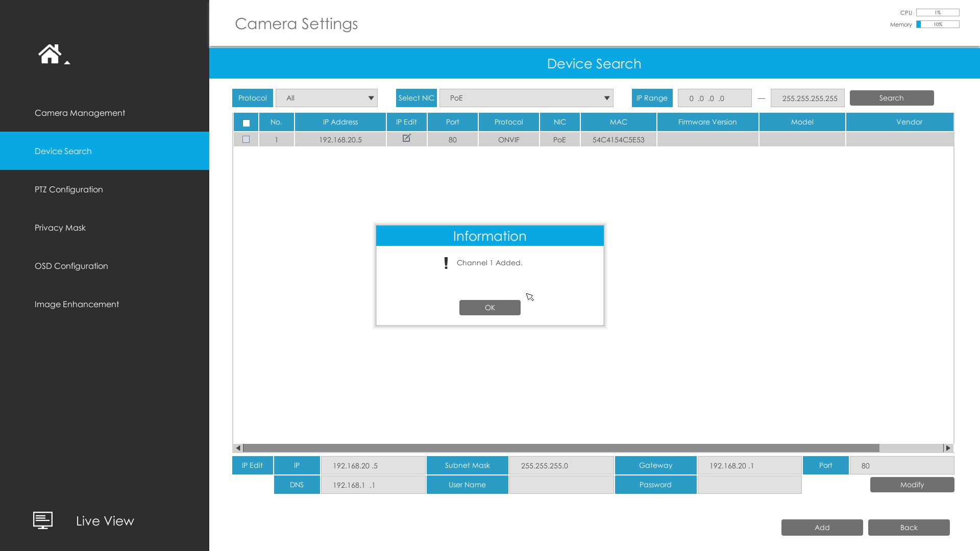The height and width of the screenshot is (551, 980).
Task: Click right arrow of horizontal scrollbar
Action: point(948,448)
